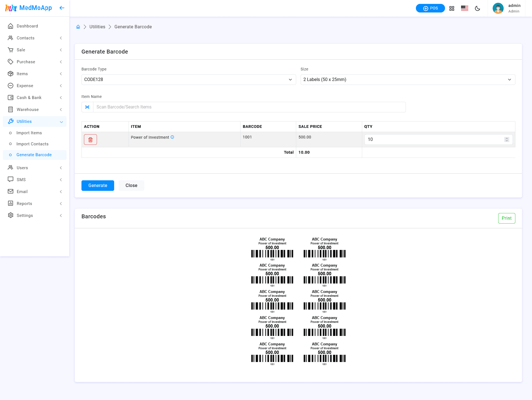Click info icon beside Power of Investment
The image size is (532, 400).
[172, 137]
